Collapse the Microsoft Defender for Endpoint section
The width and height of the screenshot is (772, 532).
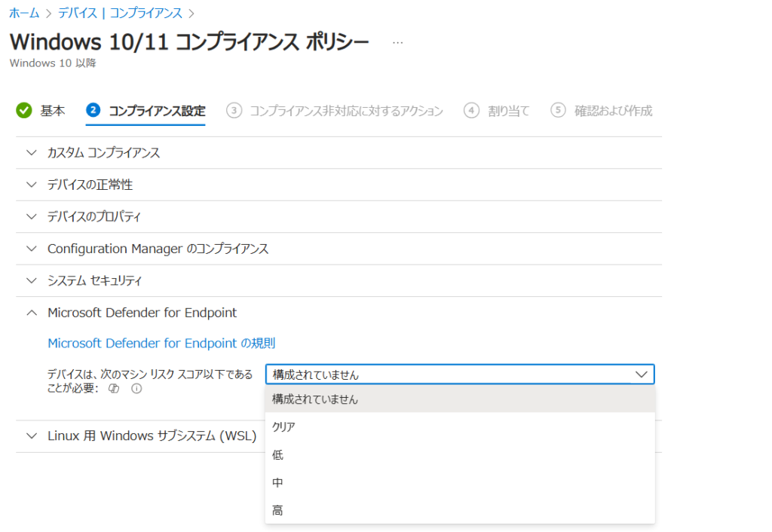[339, 313]
